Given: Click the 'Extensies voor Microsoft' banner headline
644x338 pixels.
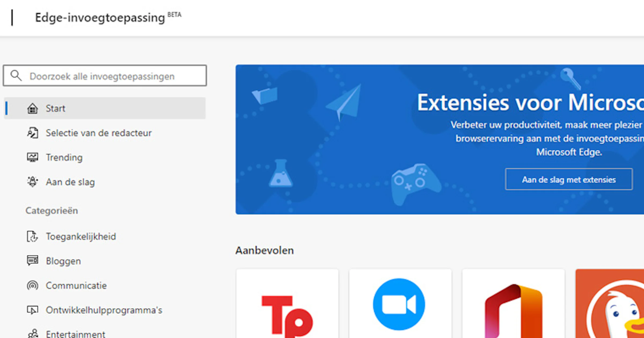Looking at the screenshot, I should (530, 102).
